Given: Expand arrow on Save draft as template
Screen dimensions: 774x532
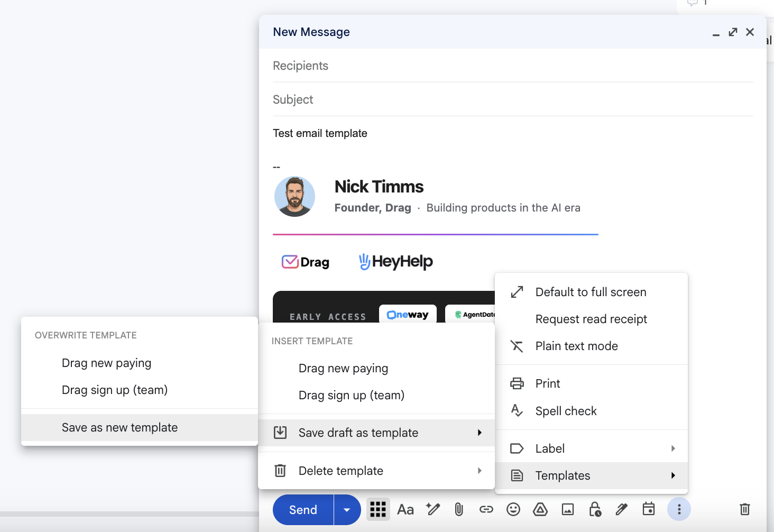Looking at the screenshot, I should [480, 433].
